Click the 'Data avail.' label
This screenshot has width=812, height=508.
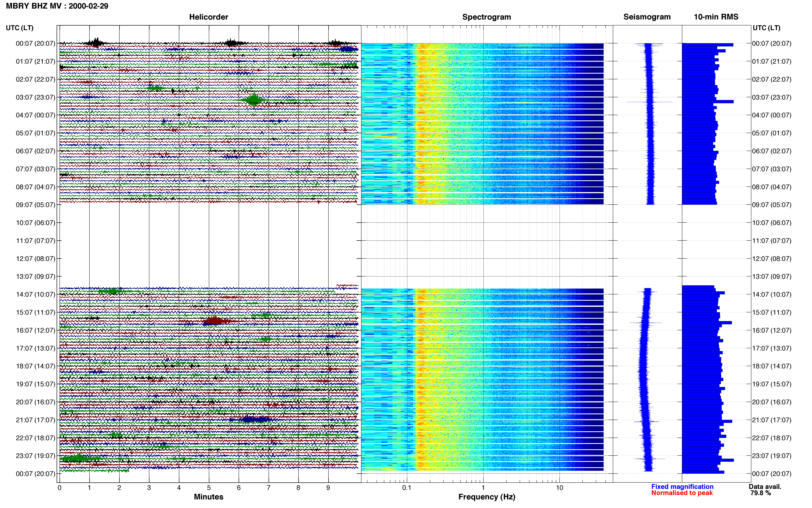tap(765, 486)
